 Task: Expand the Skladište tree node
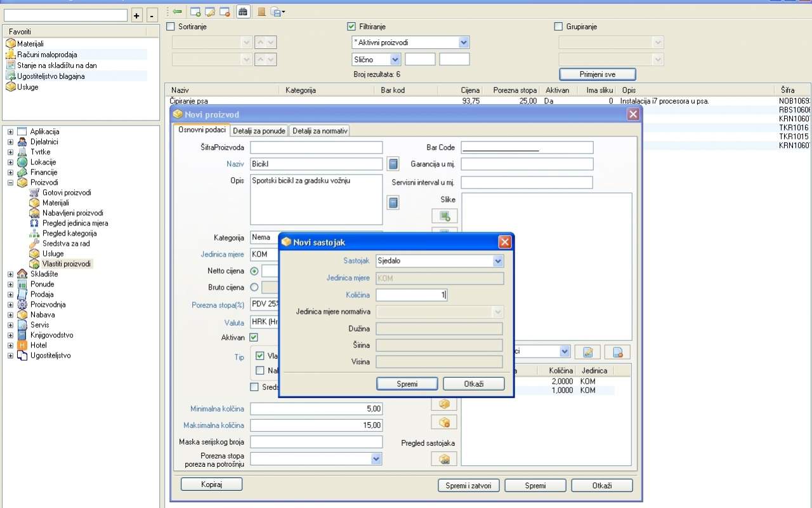pyautogui.click(x=11, y=274)
